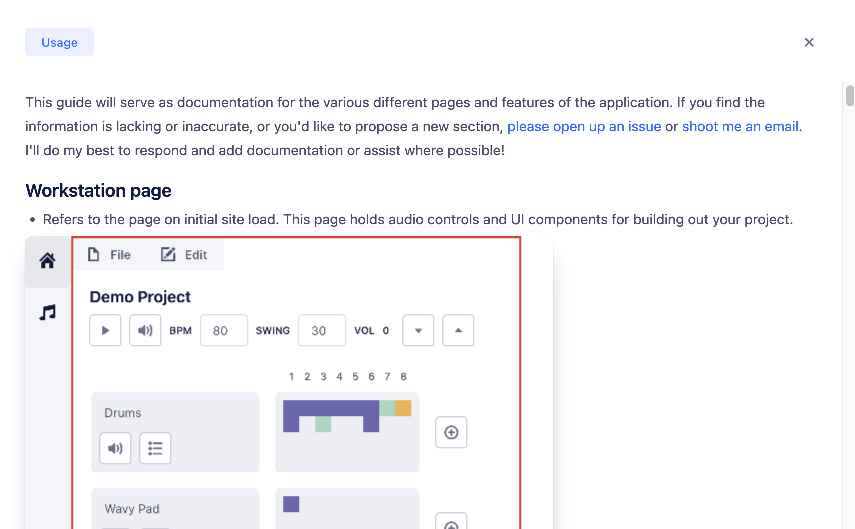Click the VOL 0 volume readout
The height and width of the screenshot is (529, 855).
(371, 330)
